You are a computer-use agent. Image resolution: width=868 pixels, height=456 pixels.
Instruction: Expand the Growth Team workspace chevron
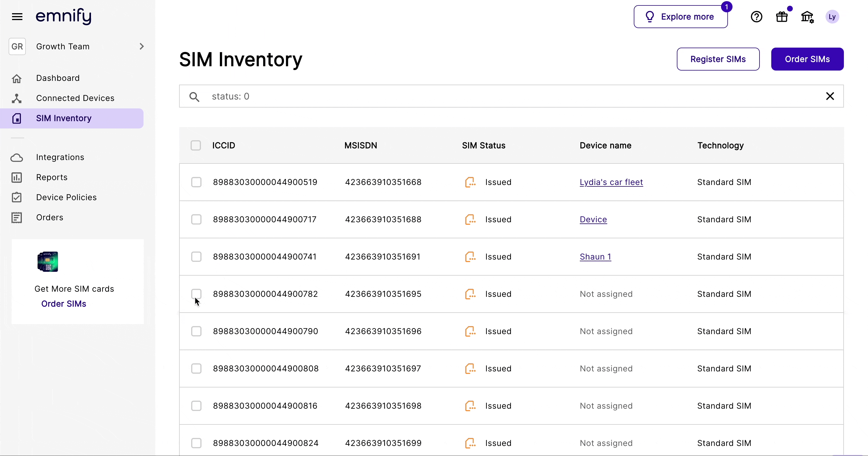tap(142, 46)
